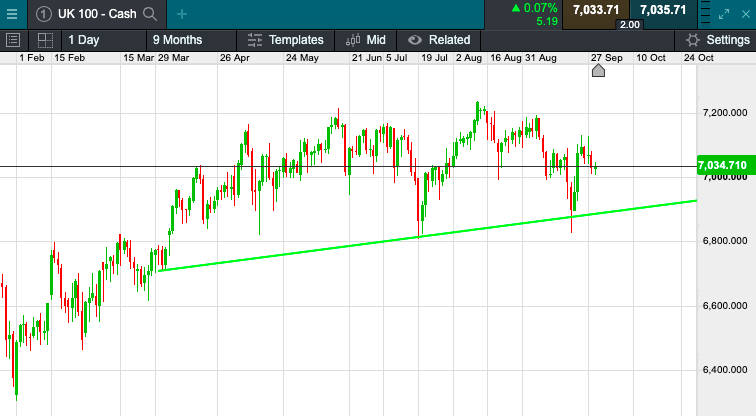Open the hamburger main menu

coord(12,13)
